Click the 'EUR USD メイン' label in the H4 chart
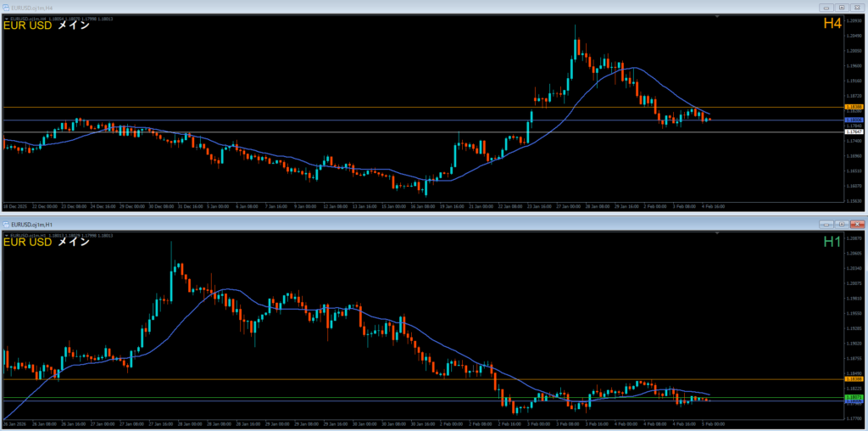The width and height of the screenshot is (868, 431). point(47,25)
